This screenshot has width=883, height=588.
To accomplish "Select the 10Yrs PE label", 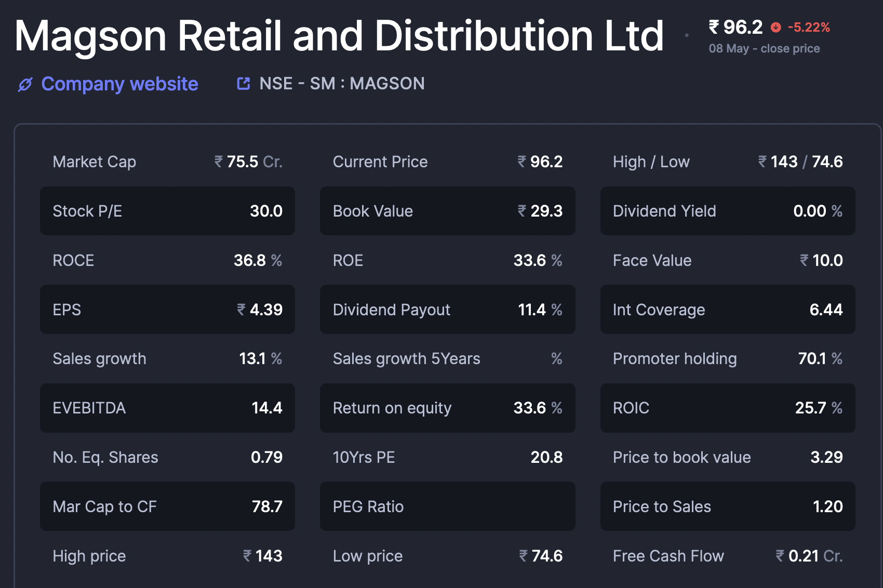I will tap(364, 457).
